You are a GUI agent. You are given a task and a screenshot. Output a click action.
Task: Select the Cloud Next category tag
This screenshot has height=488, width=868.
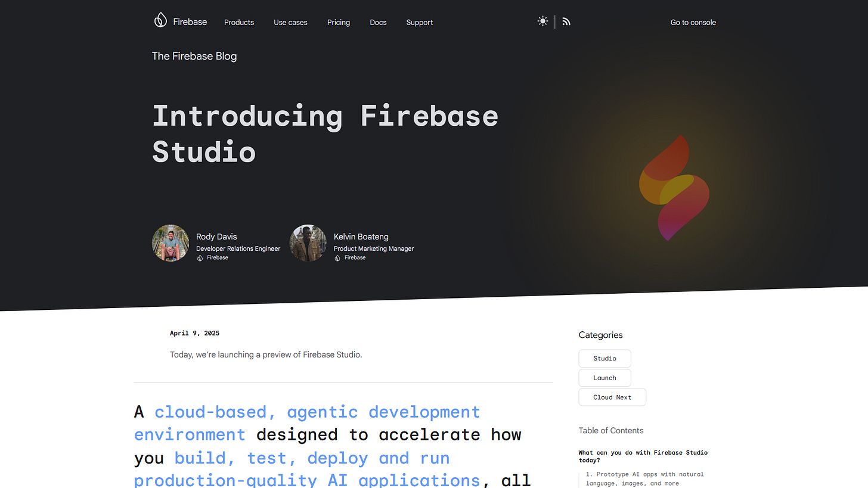[x=612, y=397]
